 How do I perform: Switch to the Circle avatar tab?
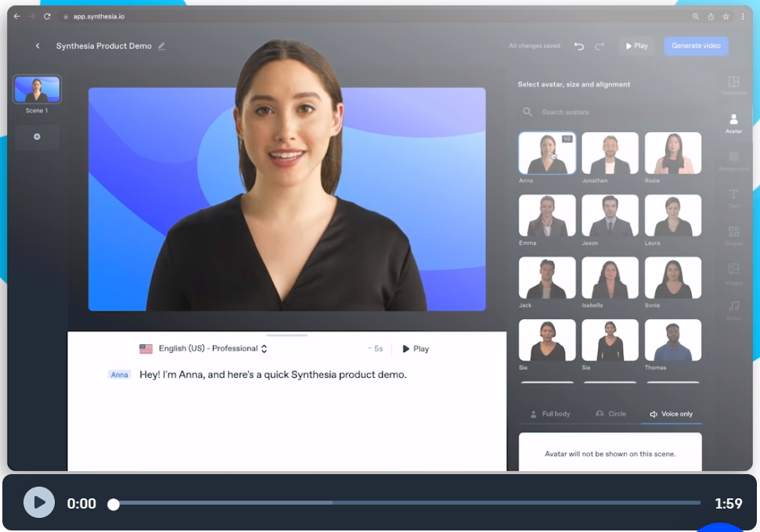pyautogui.click(x=611, y=414)
